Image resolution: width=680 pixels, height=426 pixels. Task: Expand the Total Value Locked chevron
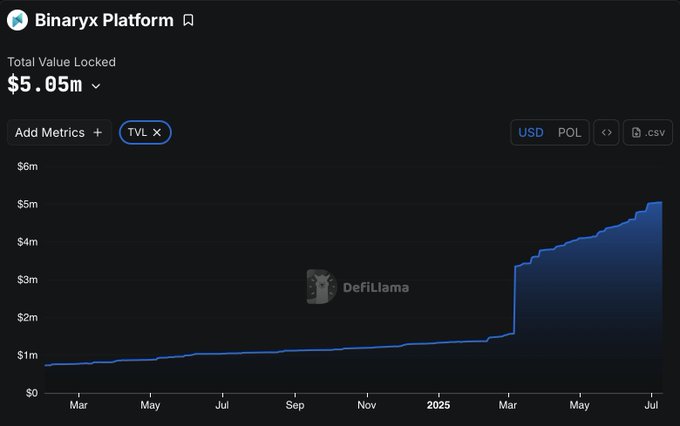96,86
